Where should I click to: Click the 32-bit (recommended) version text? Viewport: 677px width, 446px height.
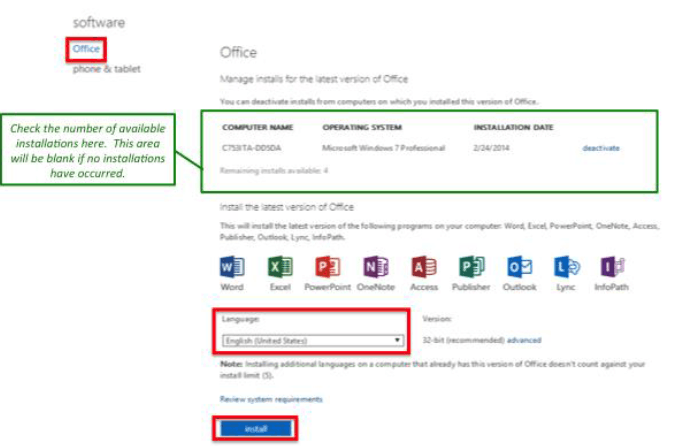coord(463,340)
